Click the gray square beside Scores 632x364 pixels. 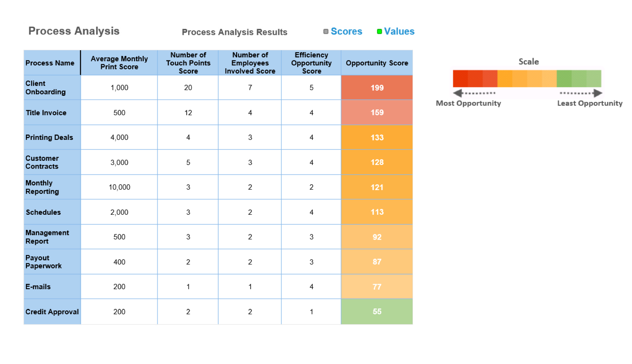pos(326,32)
